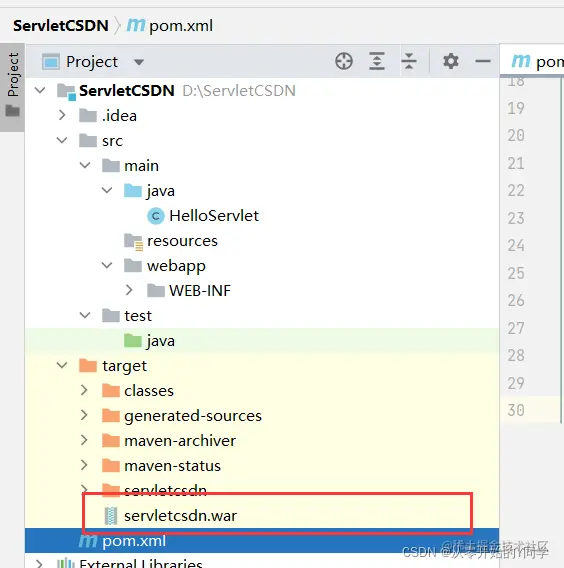The width and height of the screenshot is (564, 568).
Task: Click the webapp folder label
Action: pyautogui.click(x=176, y=267)
